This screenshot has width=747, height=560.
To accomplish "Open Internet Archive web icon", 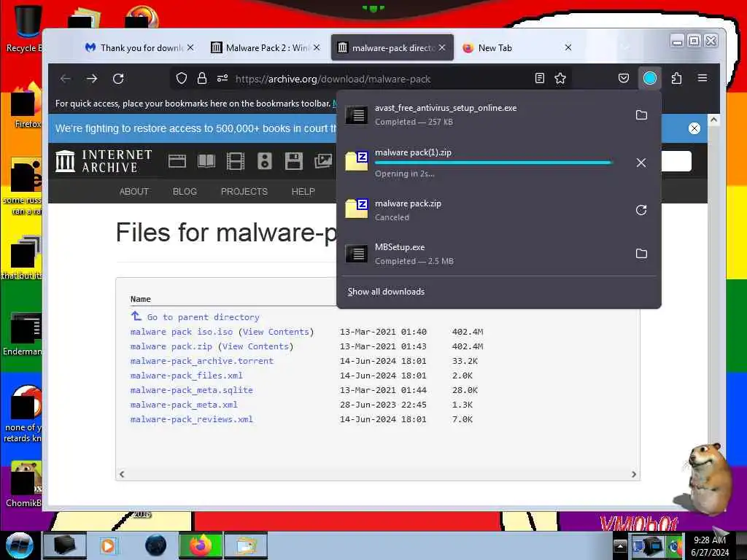I will (x=177, y=161).
